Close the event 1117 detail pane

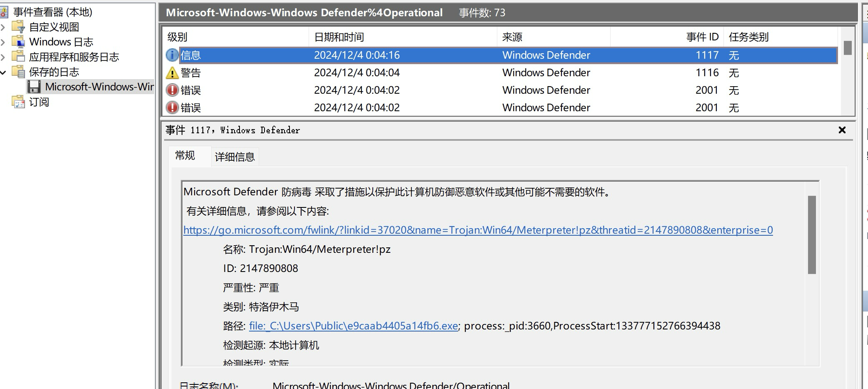pyautogui.click(x=842, y=130)
